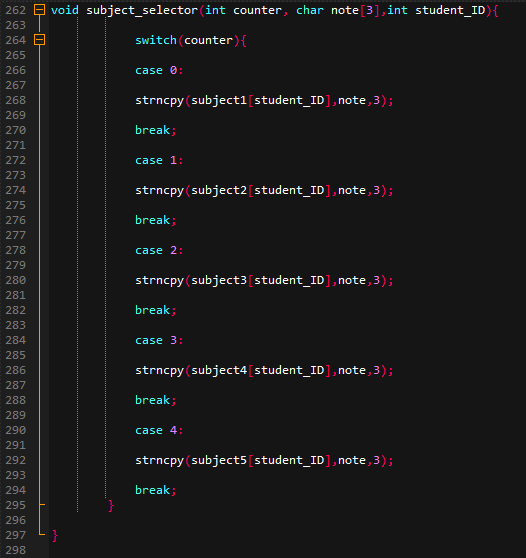
Task: Collapse the subject_selector function fold marker
Action: tap(39, 10)
